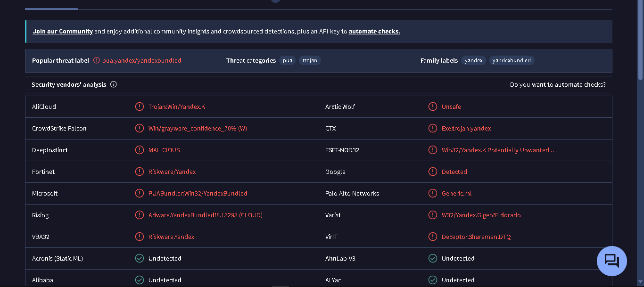
Task: Click Do you want to automate checks?
Action: (558, 85)
